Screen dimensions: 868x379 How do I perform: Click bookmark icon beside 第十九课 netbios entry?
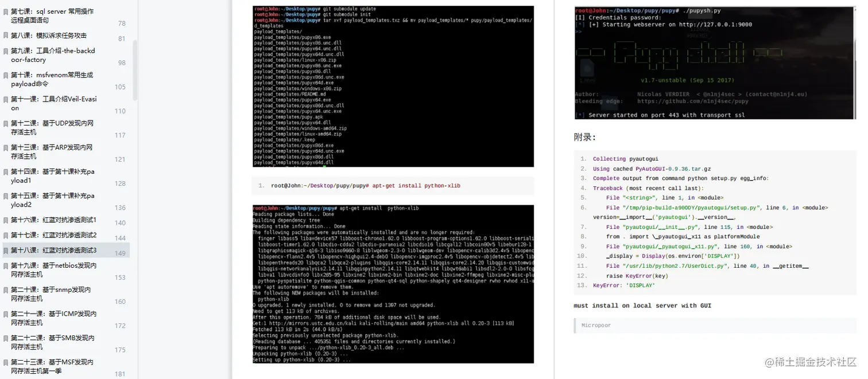click(6, 266)
